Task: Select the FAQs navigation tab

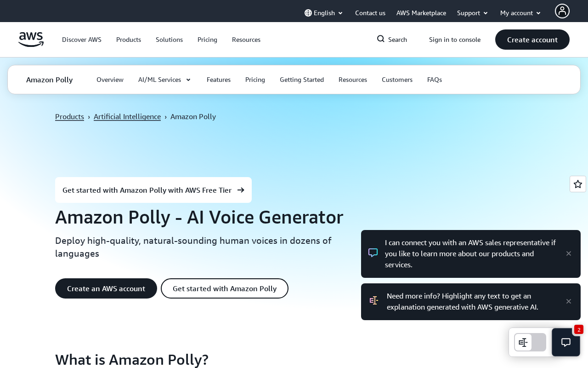Action: pyautogui.click(x=435, y=80)
